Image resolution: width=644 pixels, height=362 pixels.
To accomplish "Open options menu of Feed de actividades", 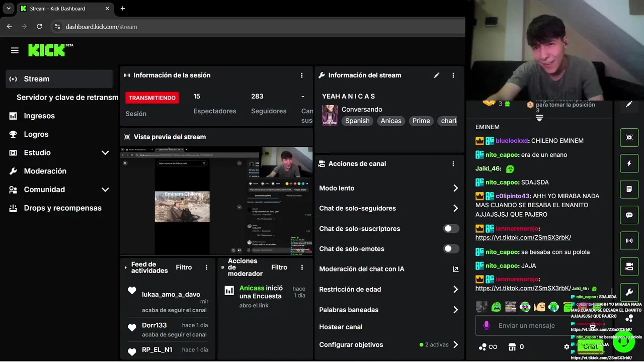I will pyautogui.click(x=206, y=267).
